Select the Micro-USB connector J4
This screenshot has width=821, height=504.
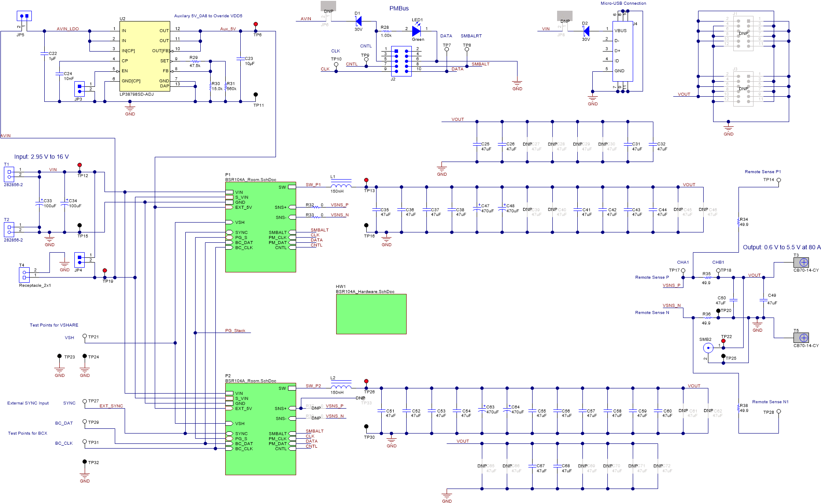[622, 52]
